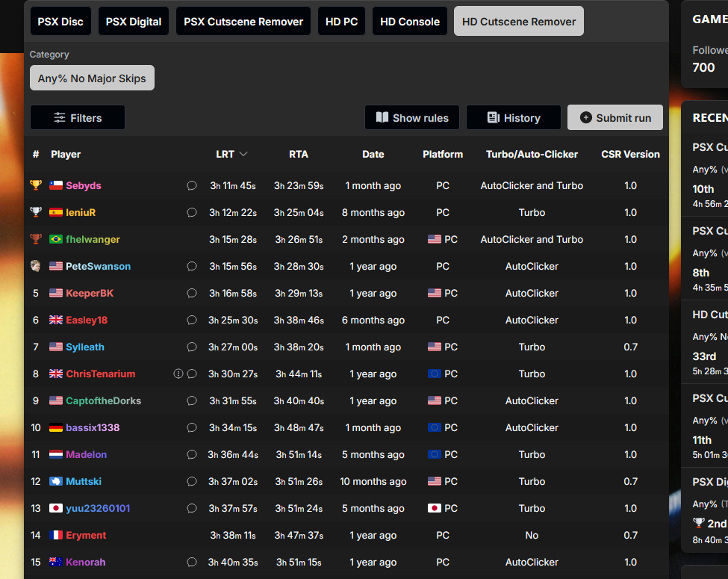Screen dimensions: 728x579
Task: Click the info icon beside ChrisTenarium
Action: (x=178, y=374)
